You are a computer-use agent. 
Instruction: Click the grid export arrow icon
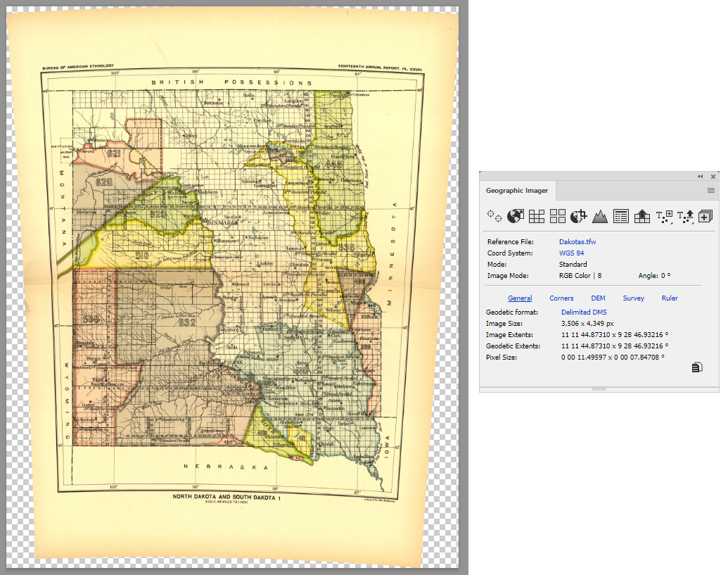pyautogui.click(x=642, y=216)
